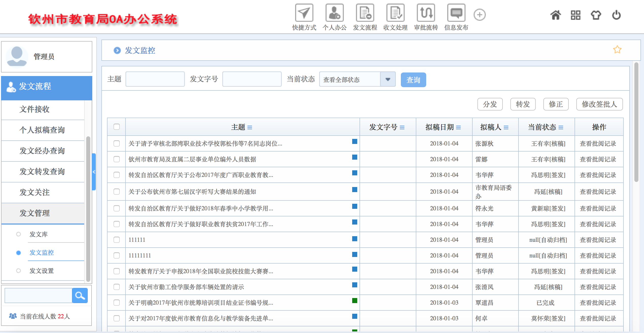Screen dimensions: 644x333
Task: Click the 修正 button
Action: (556, 104)
